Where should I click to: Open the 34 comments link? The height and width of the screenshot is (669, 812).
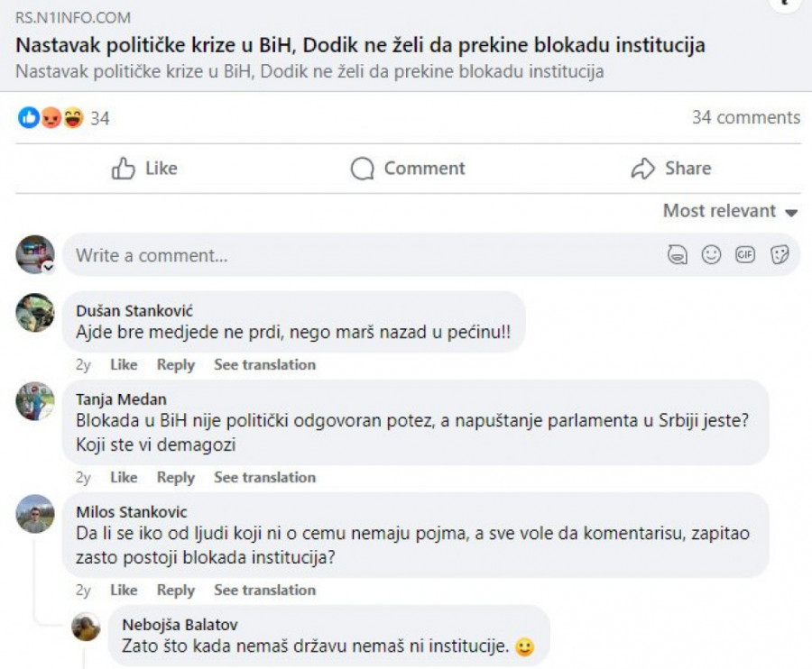[x=745, y=117]
